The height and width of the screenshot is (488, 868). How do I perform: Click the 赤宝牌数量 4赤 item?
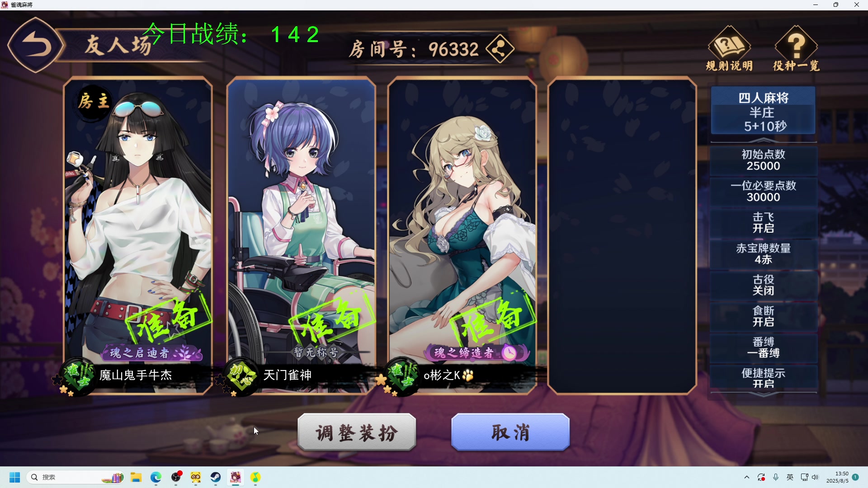click(x=764, y=254)
